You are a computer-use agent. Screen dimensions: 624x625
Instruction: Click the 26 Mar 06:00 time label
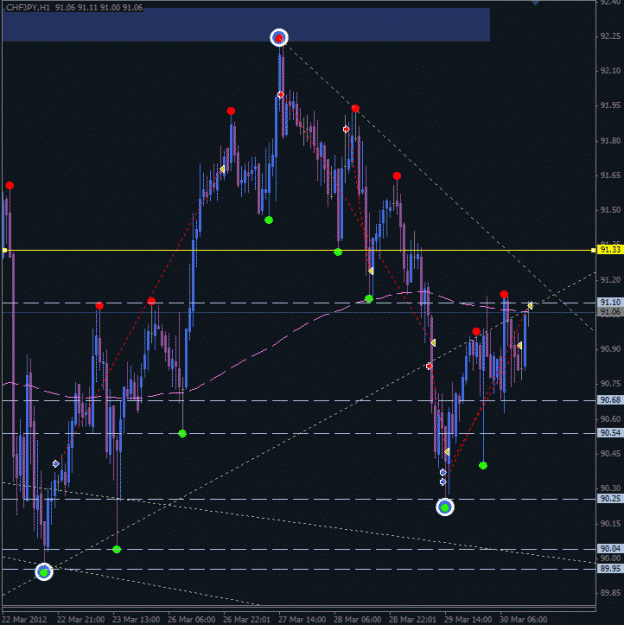click(x=191, y=619)
